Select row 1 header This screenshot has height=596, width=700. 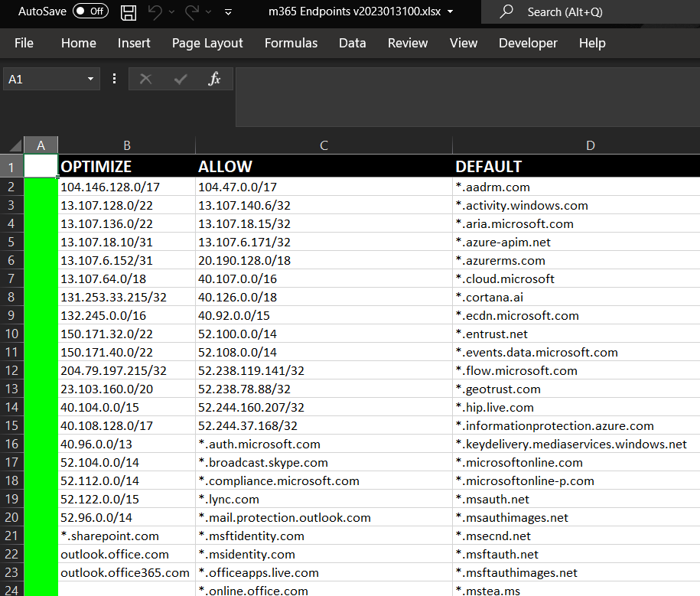[11, 166]
